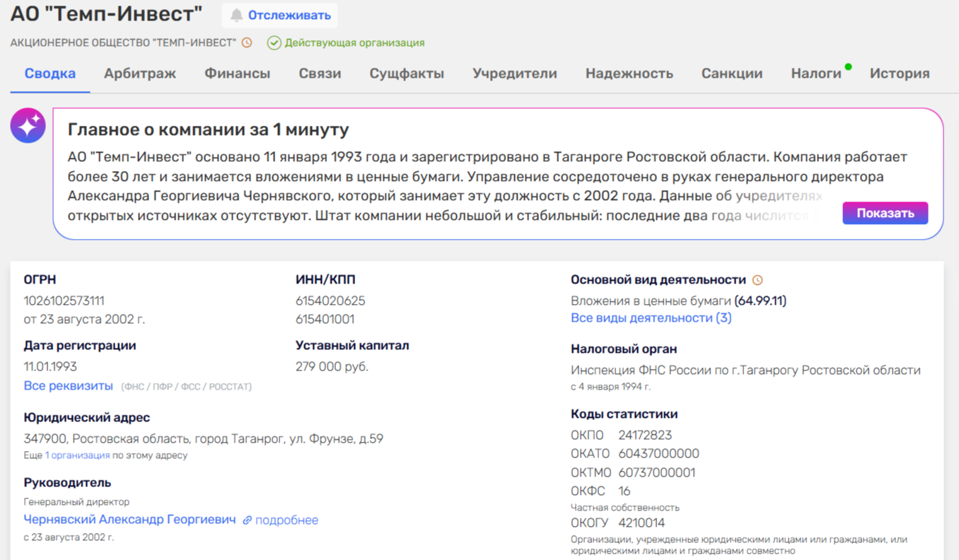Image resolution: width=959 pixels, height=560 pixels.
Task: Open the Финансы tab
Action: tap(238, 74)
